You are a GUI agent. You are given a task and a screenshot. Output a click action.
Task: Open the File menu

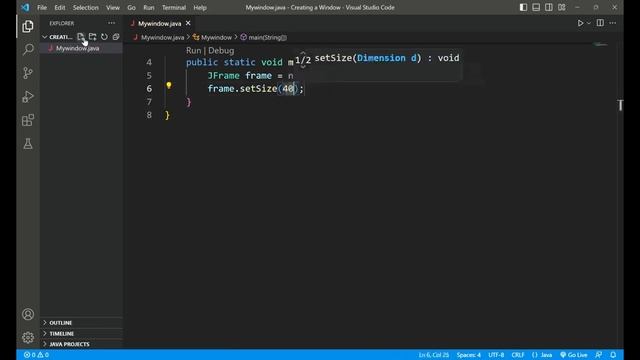click(42, 7)
